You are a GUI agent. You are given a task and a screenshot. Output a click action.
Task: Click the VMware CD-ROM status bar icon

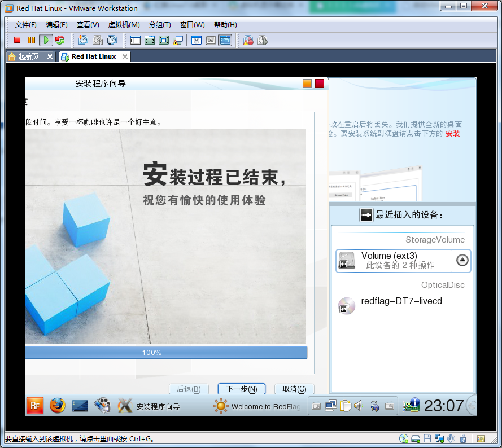(404, 438)
